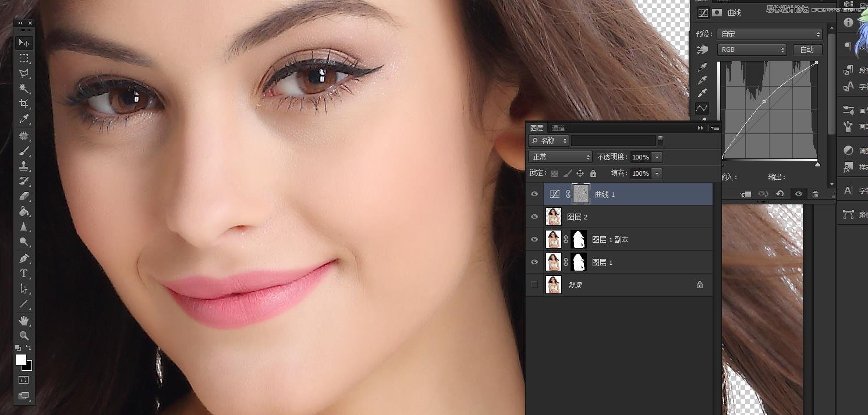This screenshot has height=415, width=868.
Task: Choose edit-points curve mode button
Action: 702,108
